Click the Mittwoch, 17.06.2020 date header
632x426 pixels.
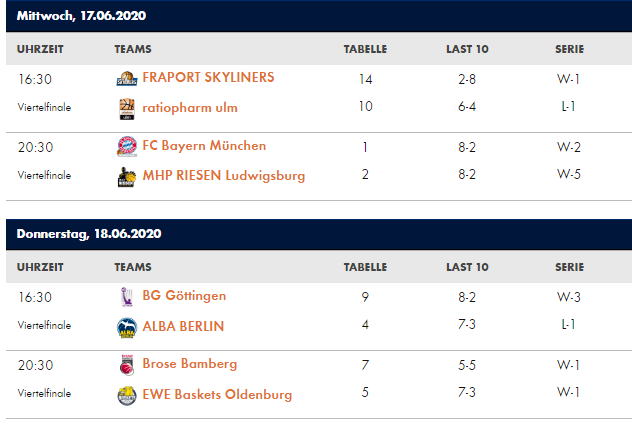[x=80, y=16]
